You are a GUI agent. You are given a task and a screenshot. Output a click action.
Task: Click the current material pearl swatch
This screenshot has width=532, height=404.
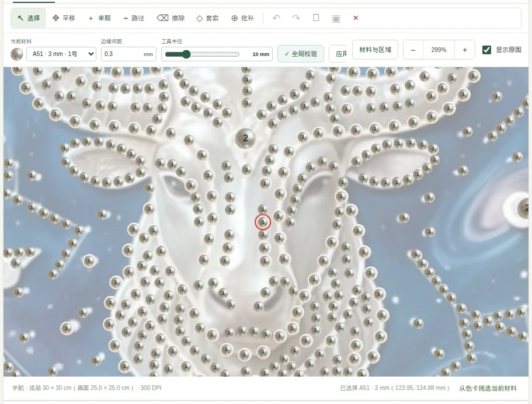coord(17,54)
